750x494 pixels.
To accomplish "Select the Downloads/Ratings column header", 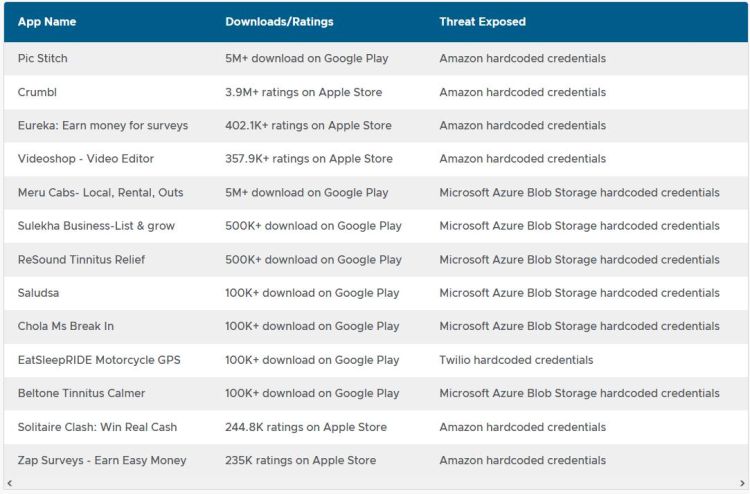I will (279, 22).
